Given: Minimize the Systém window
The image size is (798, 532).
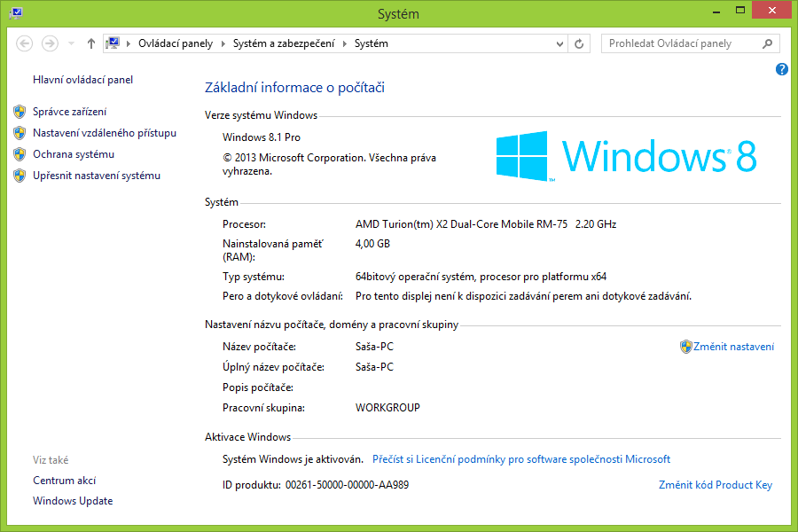Looking at the screenshot, I should (x=716, y=12).
